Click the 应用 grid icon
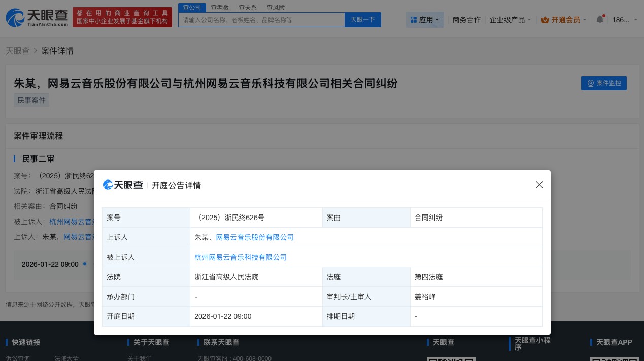644x361 pixels. [414, 20]
